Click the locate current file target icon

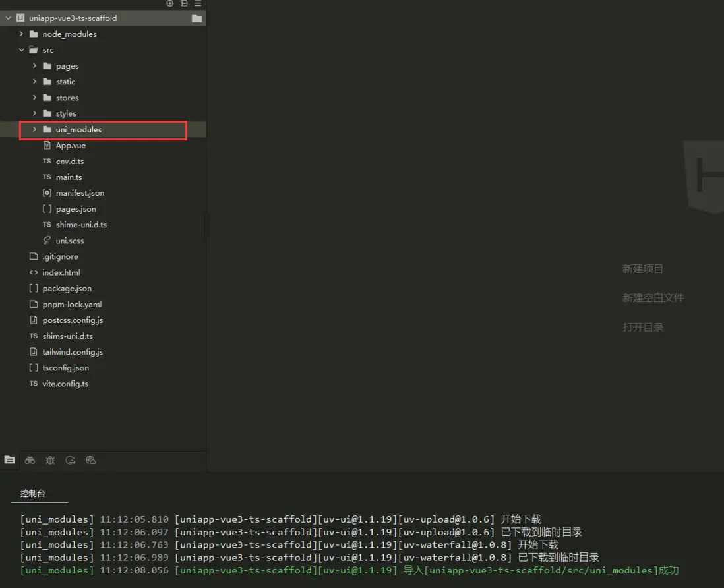tap(170, 3)
